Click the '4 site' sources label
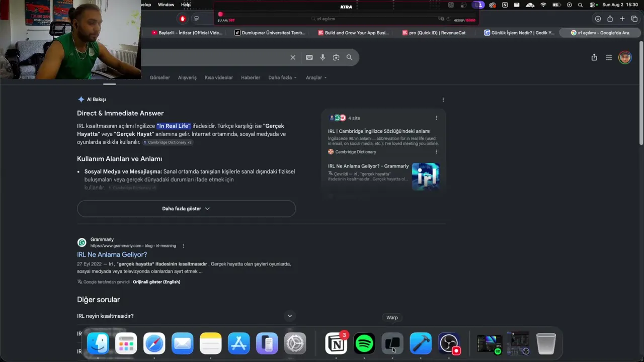The width and height of the screenshot is (644, 362). 354,118
